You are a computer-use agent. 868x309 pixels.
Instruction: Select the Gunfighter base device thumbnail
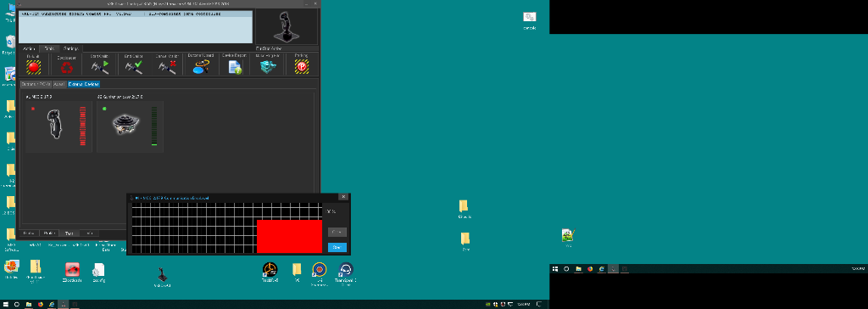pos(125,123)
